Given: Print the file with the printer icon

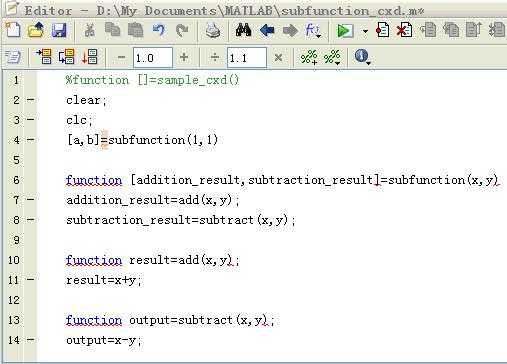Looking at the screenshot, I should 212,30.
